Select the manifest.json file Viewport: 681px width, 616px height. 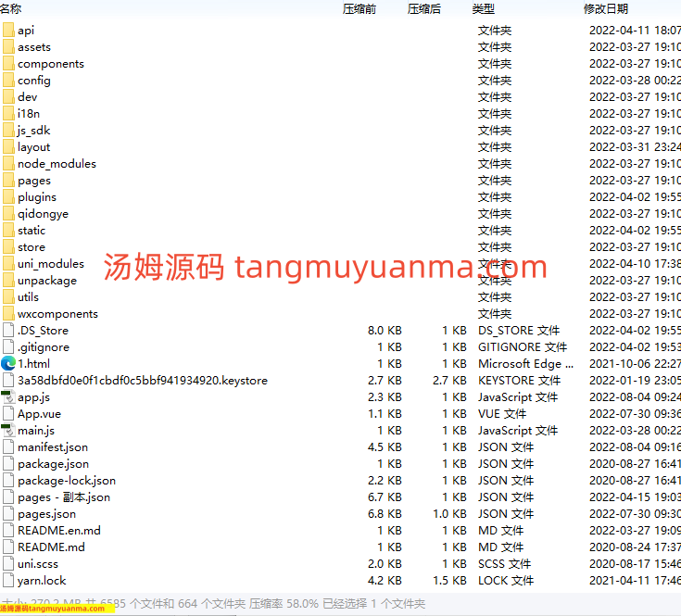pos(53,447)
